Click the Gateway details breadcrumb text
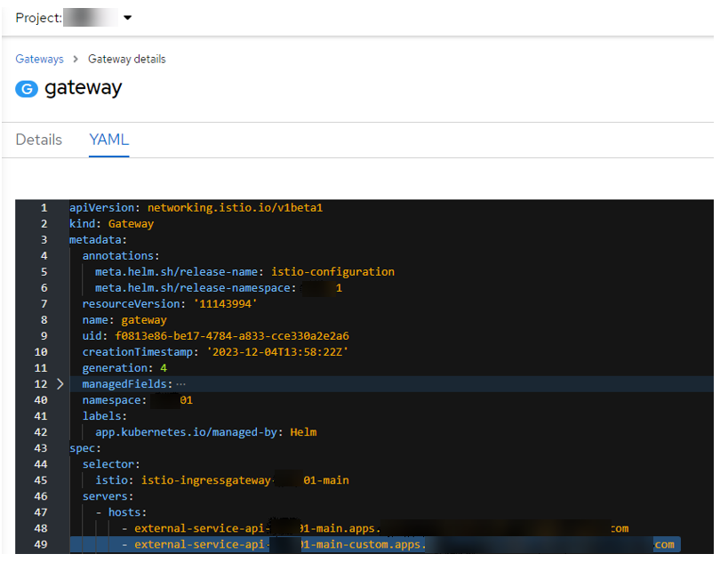Image resolution: width=728 pixels, height=570 pixels. [x=127, y=59]
